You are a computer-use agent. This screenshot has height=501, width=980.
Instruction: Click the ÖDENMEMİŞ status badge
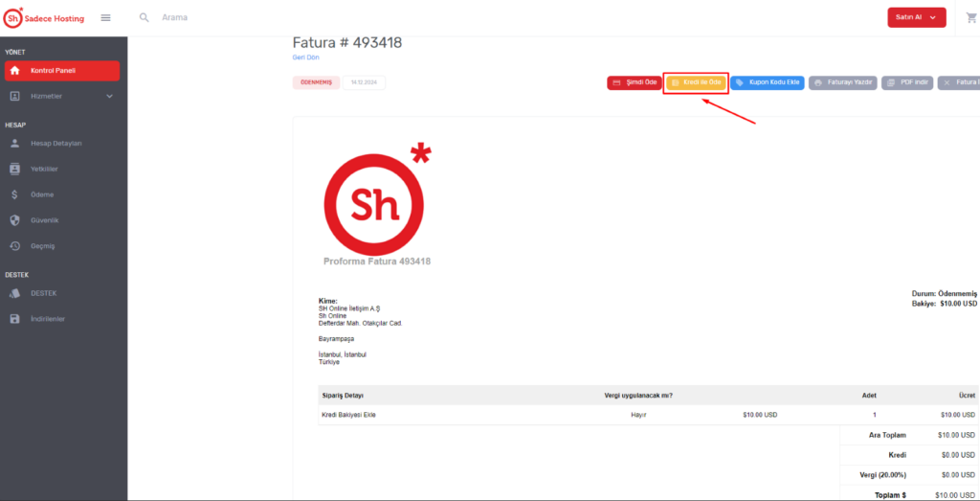(316, 82)
